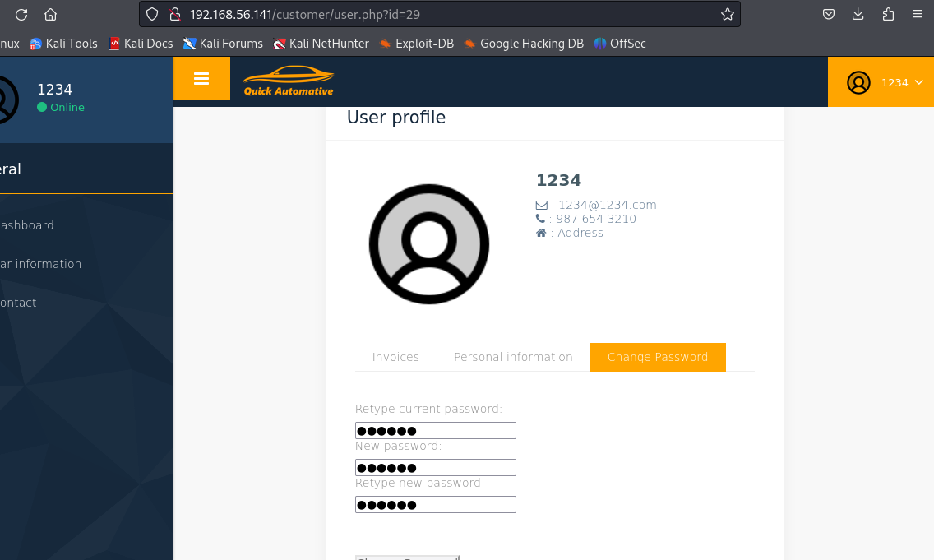Switch to the Personal information tab

click(513, 357)
